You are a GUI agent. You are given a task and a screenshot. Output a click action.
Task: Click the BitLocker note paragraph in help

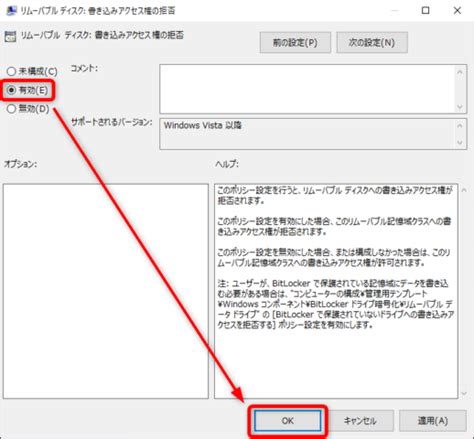336,304
